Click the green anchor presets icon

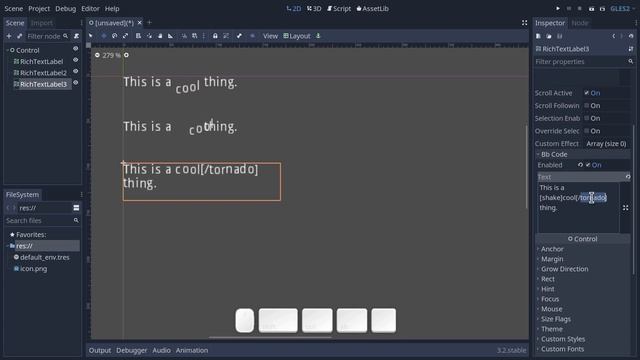point(318,36)
